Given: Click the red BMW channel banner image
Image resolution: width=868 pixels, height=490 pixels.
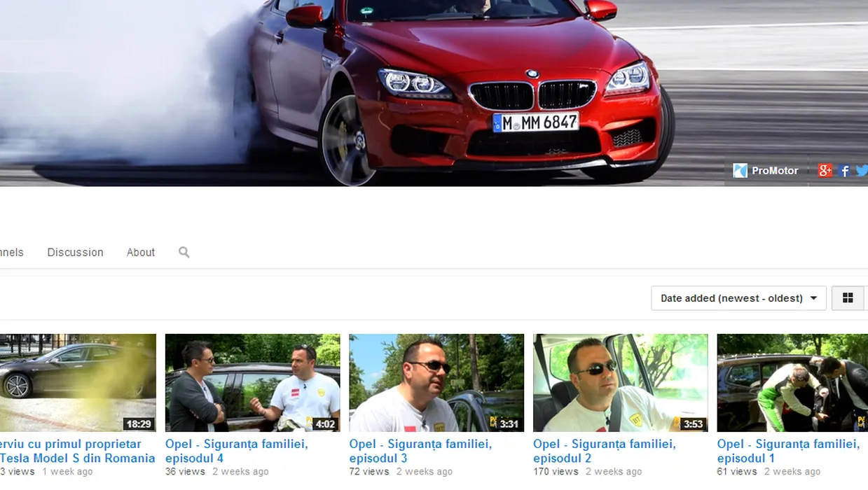Looking at the screenshot, I should (x=434, y=93).
